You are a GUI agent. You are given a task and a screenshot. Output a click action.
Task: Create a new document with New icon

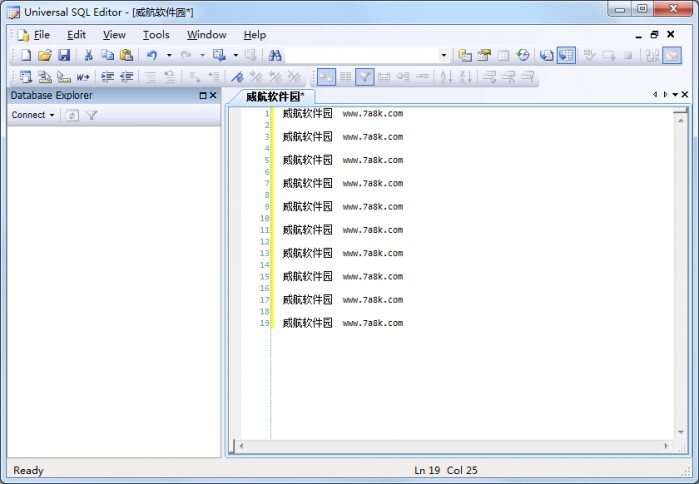click(x=26, y=55)
